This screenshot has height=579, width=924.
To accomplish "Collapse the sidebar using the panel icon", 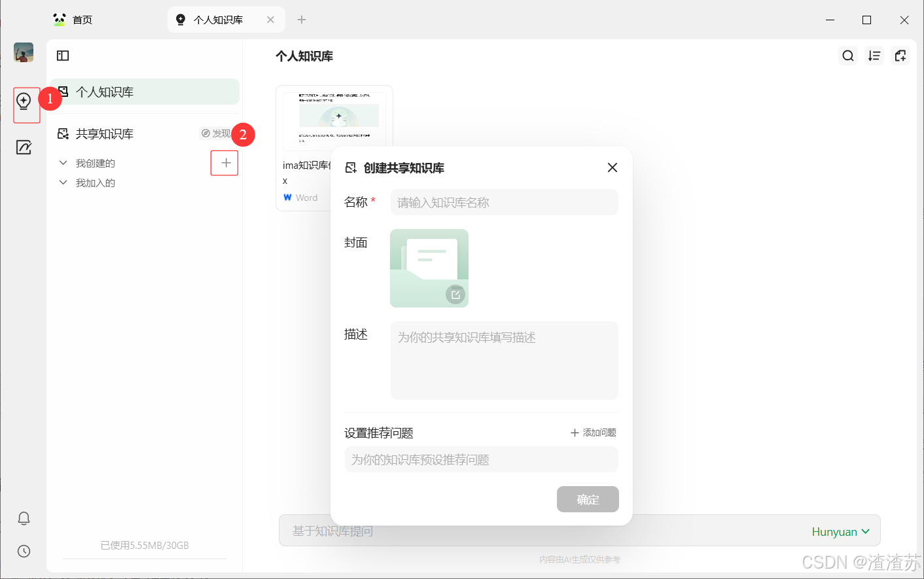I will pos(62,56).
